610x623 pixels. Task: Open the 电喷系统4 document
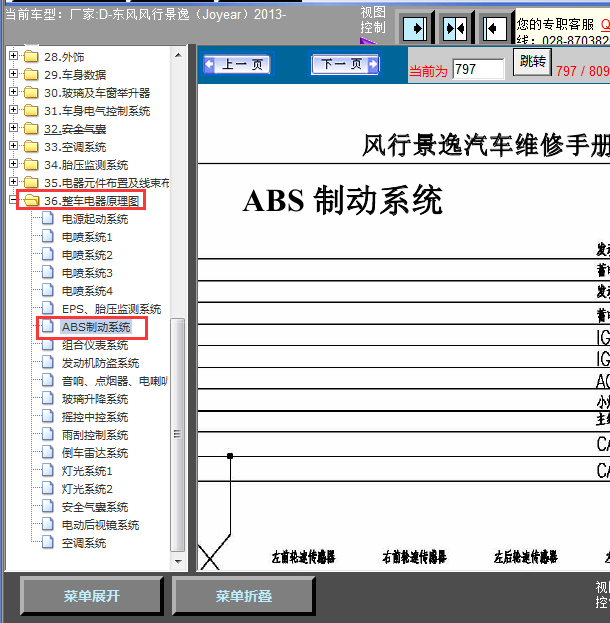[x=87, y=291]
